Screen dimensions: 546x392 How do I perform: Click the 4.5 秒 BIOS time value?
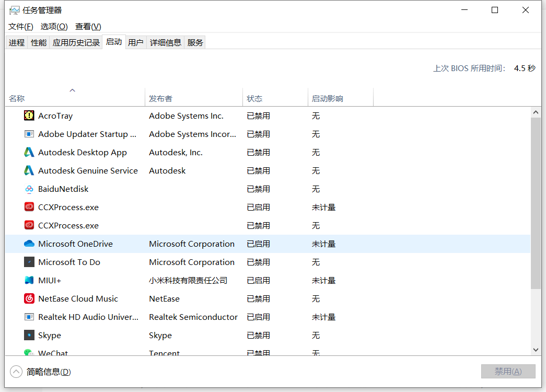(525, 68)
